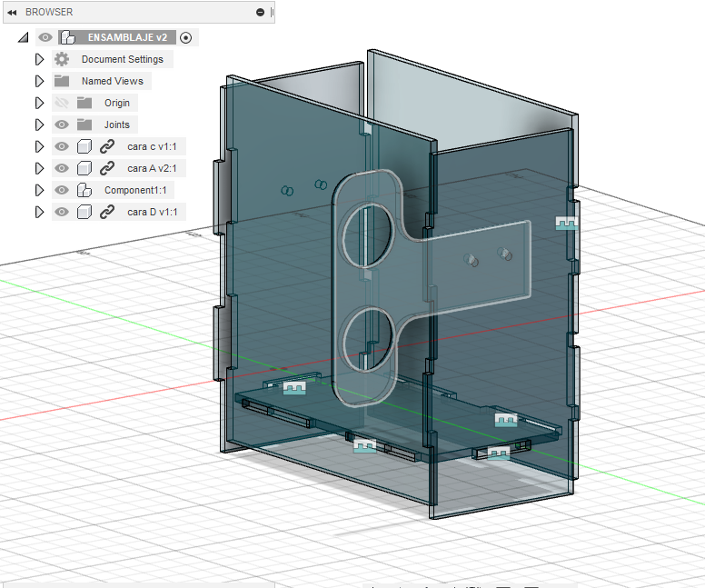
Task: Click the cara c v1:1 link icon
Action: coord(107,146)
